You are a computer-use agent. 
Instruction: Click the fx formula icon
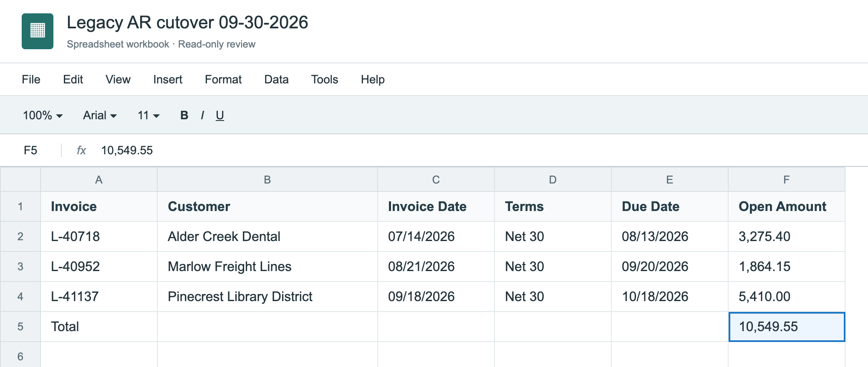point(81,150)
